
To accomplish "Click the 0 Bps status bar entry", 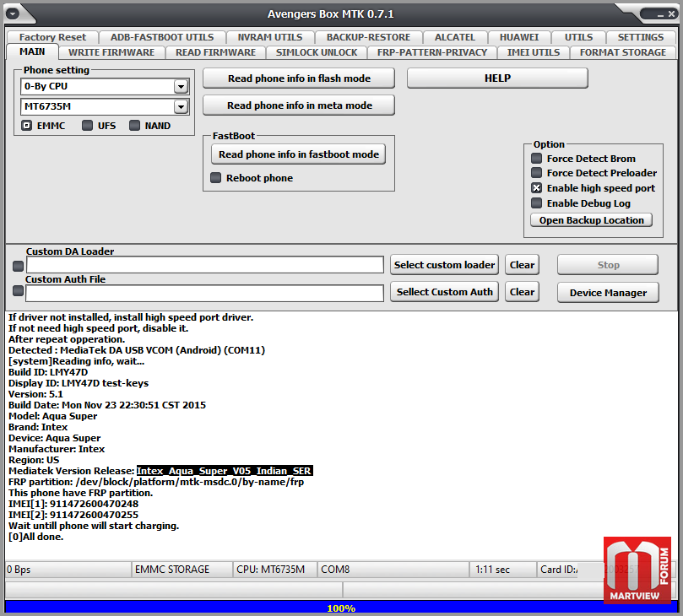I will (x=68, y=570).
